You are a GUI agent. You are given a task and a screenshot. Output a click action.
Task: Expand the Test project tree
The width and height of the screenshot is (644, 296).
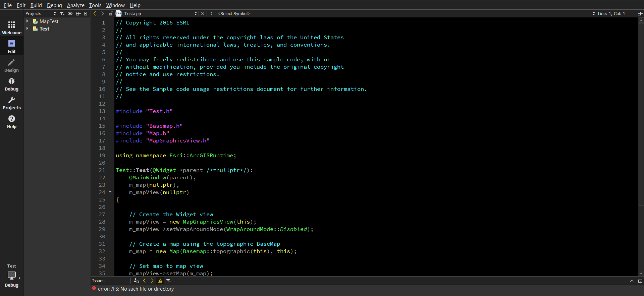[28, 28]
